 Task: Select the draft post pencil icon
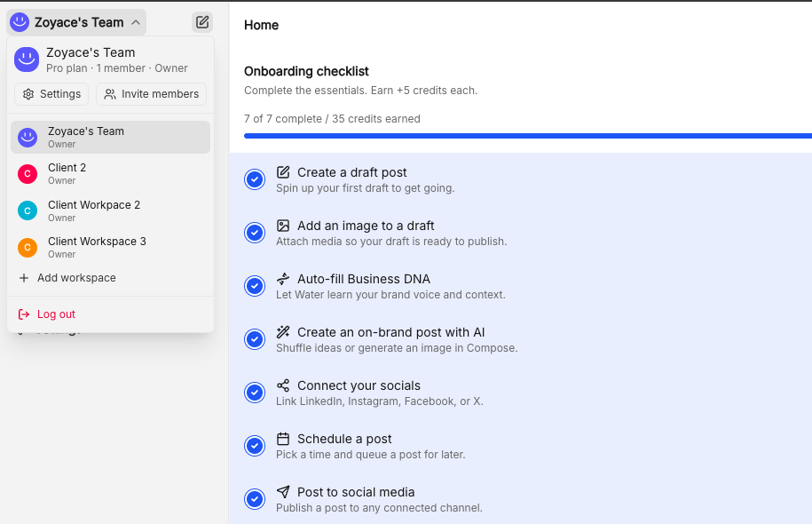282,171
